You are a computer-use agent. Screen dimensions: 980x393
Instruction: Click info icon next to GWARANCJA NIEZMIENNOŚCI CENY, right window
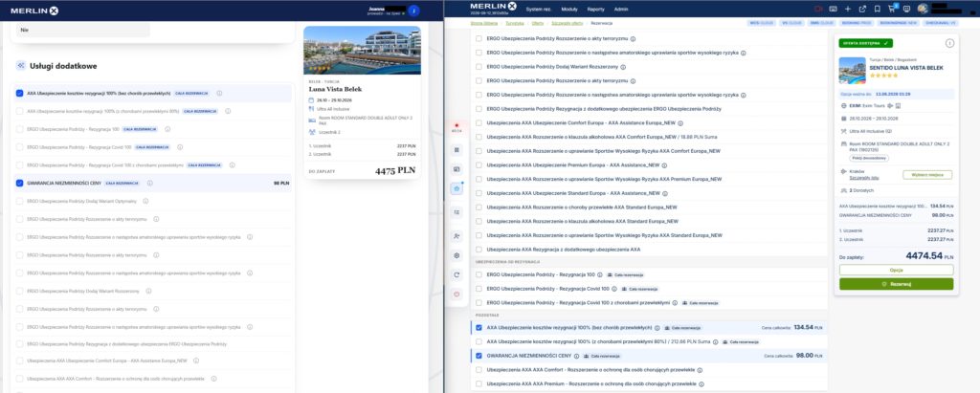[x=576, y=356]
